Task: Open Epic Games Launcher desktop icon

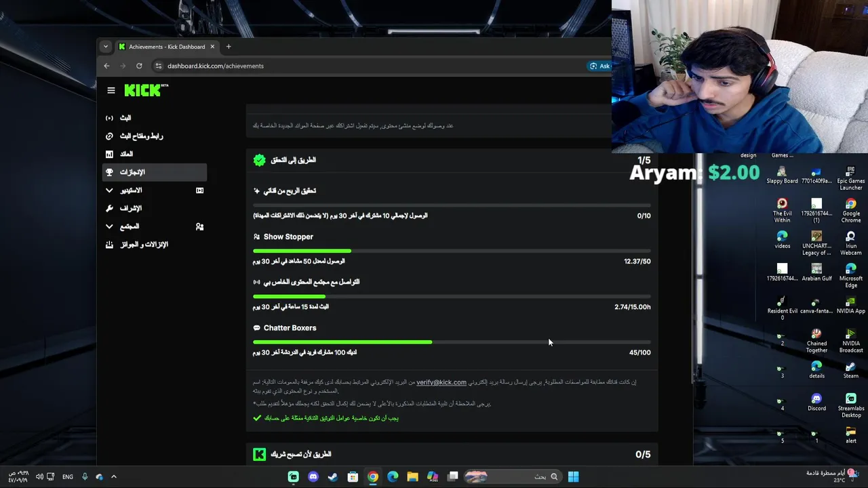Action: coord(851,178)
